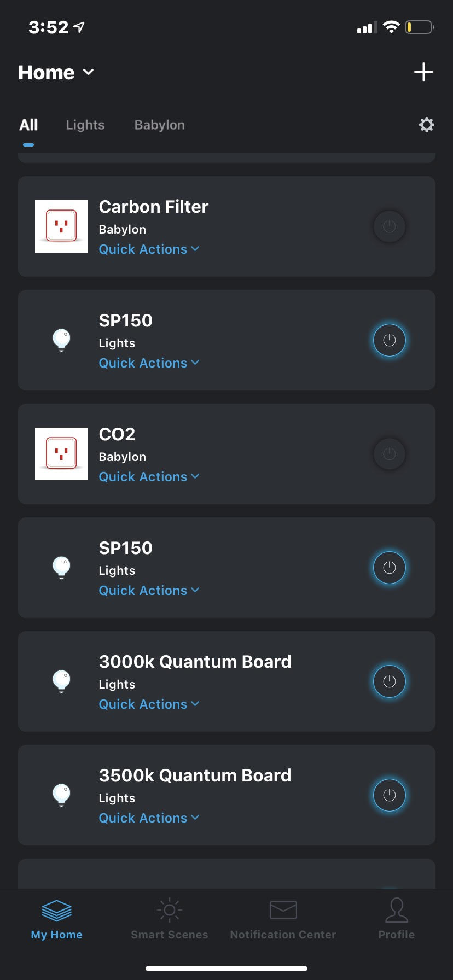
Task: Tap the 3000k Quantum Board bulb icon
Action: pos(61,681)
